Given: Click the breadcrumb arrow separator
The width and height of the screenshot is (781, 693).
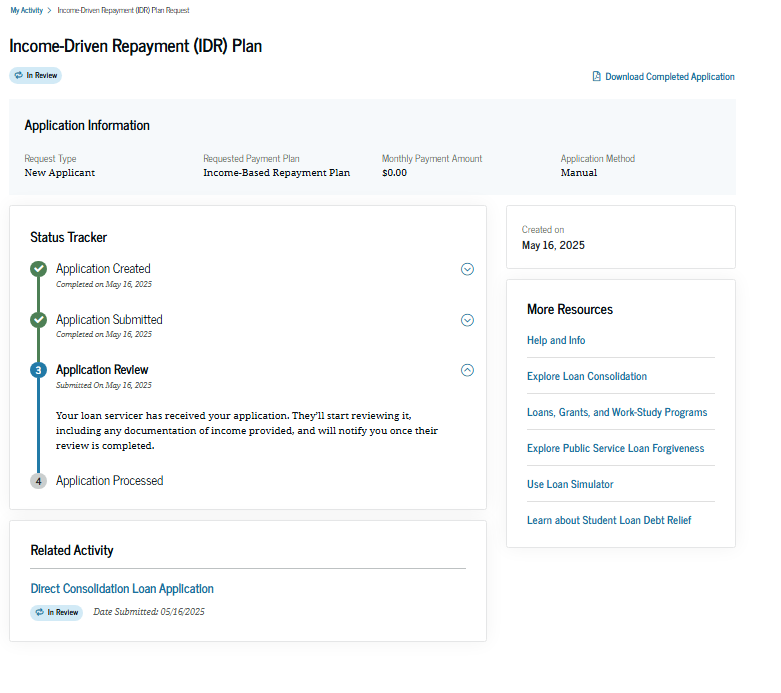Looking at the screenshot, I should [x=49, y=10].
